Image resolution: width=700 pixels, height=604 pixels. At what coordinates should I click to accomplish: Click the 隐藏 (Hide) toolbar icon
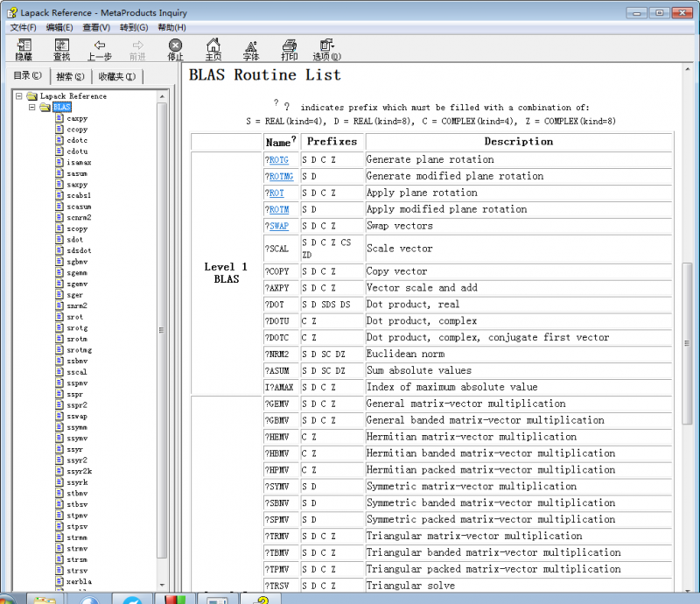[x=24, y=49]
